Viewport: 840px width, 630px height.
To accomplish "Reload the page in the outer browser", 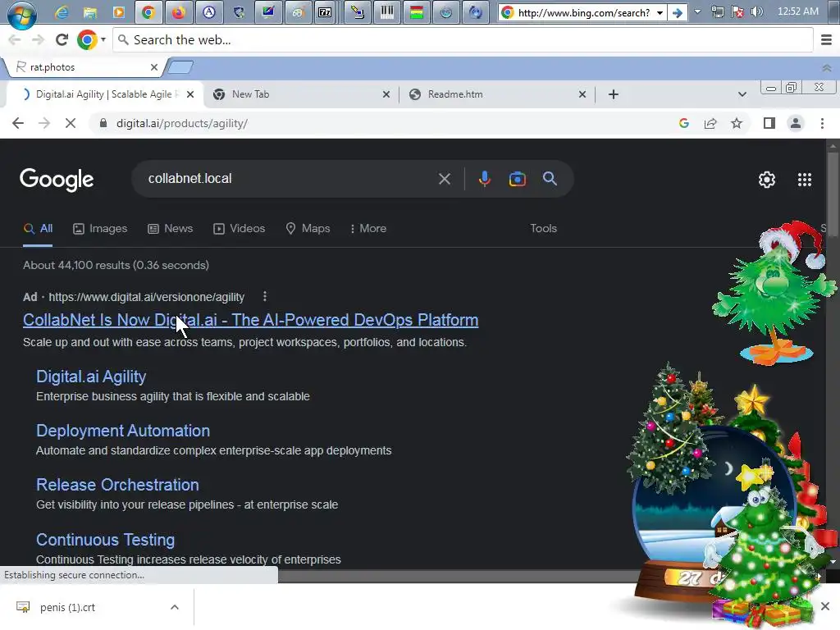I will point(62,39).
